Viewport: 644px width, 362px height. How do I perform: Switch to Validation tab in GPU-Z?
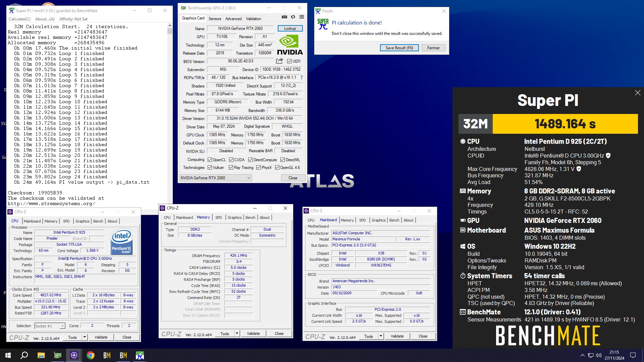[x=253, y=18]
